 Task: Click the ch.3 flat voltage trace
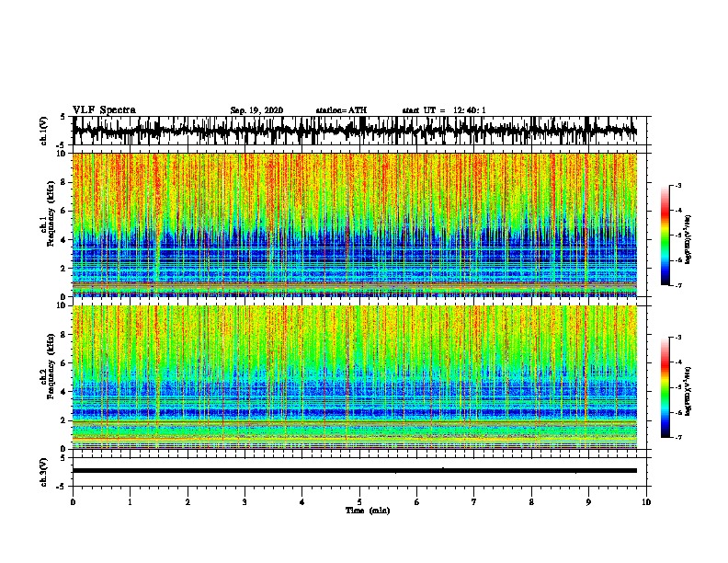(x=354, y=471)
